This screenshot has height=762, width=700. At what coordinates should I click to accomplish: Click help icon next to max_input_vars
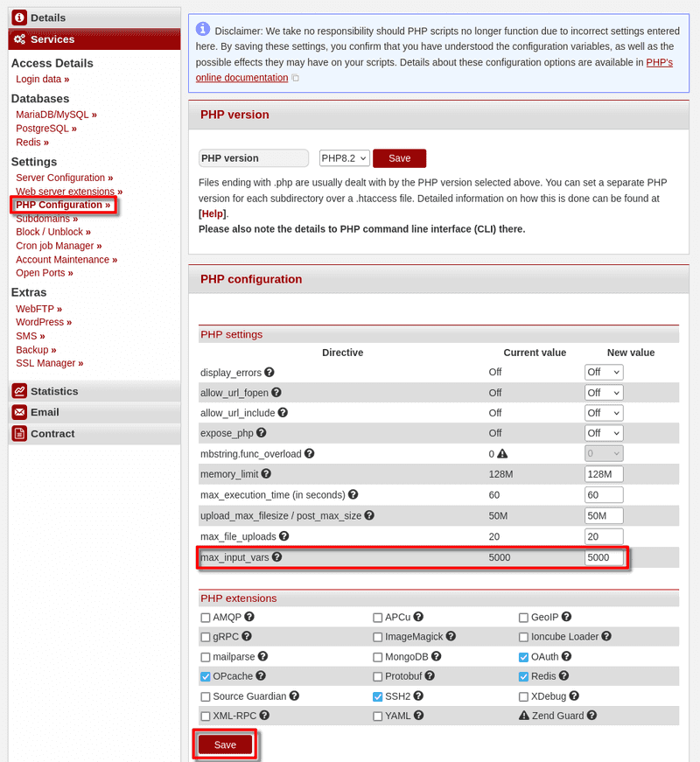[x=276, y=557]
